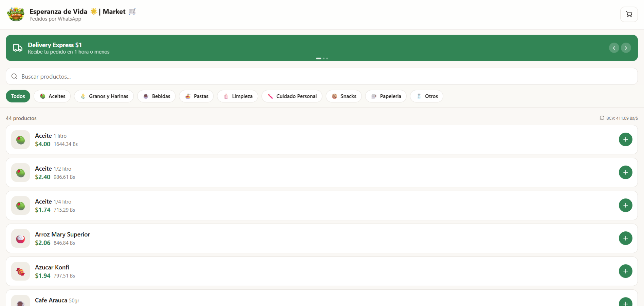This screenshot has height=306, width=644.
Task: Click the olive icon on the Aceites filter
Action: tap(42, 96)
